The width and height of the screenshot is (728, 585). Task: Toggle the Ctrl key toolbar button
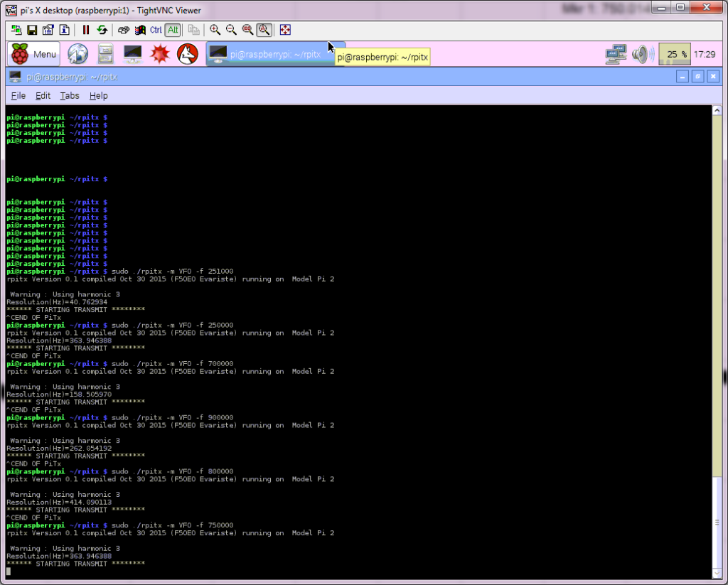(x=156, y=30)
